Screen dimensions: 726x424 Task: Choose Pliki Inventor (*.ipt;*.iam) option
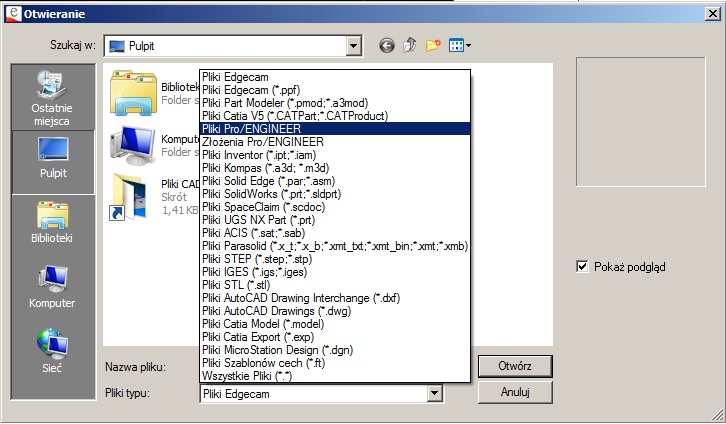[335, 155]
